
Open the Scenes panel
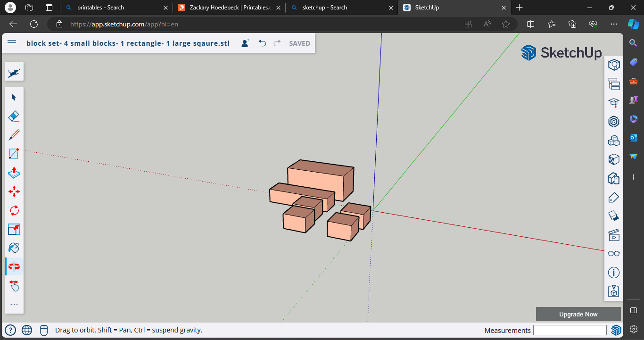[x=613, y=234]
